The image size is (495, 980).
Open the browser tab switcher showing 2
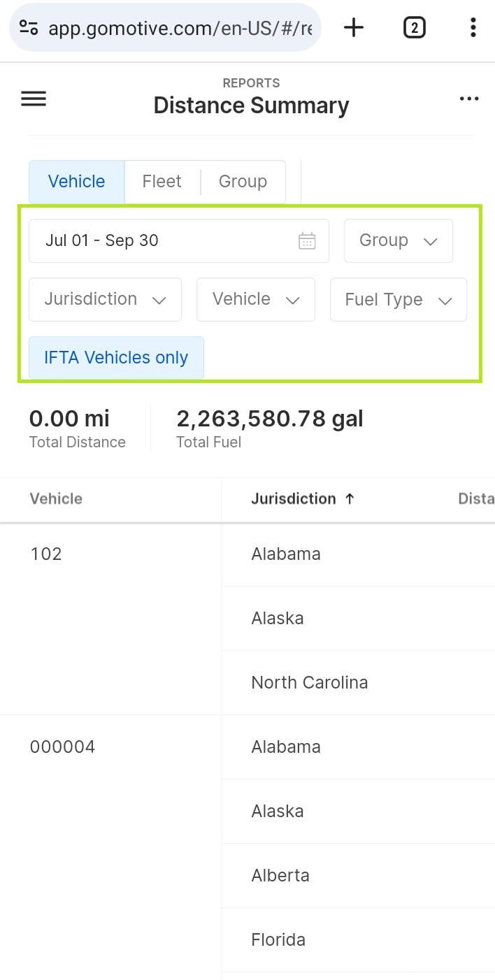(415, 28)
